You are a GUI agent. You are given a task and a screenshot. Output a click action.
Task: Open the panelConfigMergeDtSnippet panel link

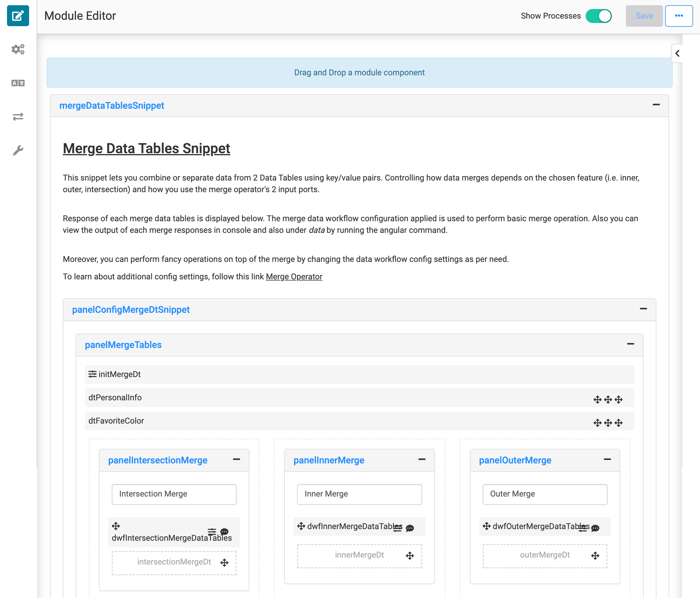131,310
